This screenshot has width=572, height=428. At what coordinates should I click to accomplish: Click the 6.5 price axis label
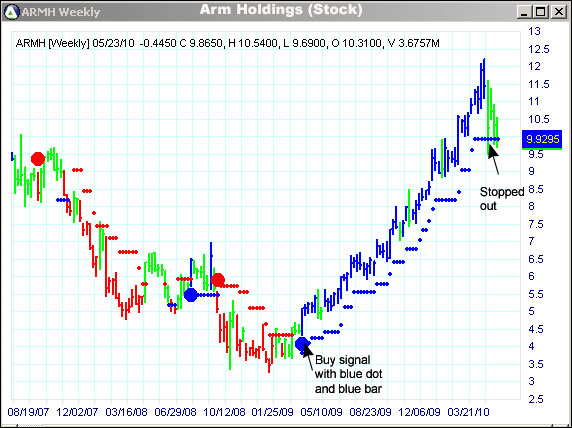(x=536, y=259)
